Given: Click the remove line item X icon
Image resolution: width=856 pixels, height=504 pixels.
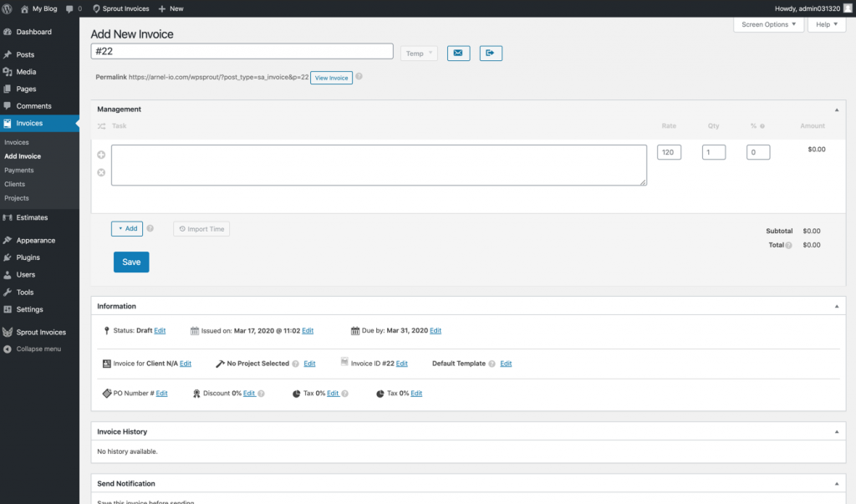Looking at the screenshot, I should [101, 172].
